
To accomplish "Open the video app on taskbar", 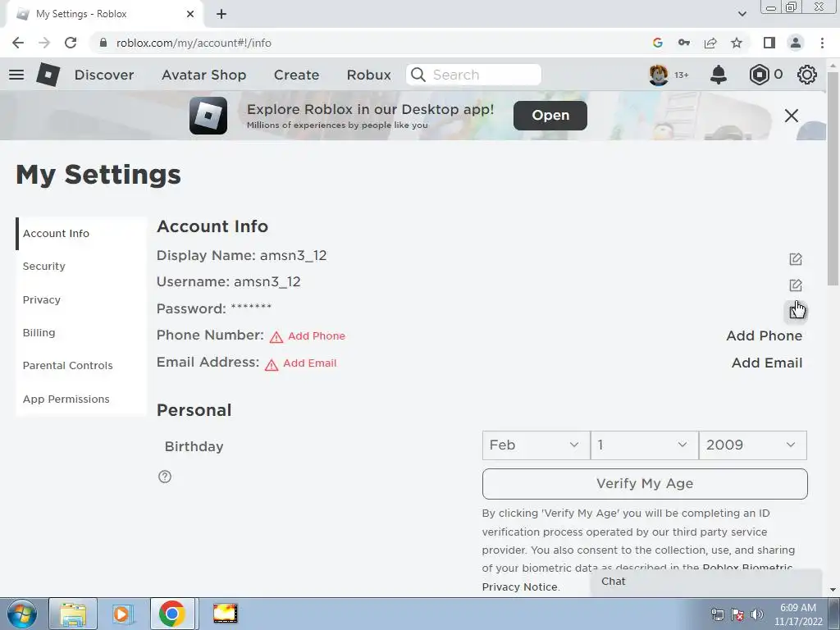I will (225, 614).
